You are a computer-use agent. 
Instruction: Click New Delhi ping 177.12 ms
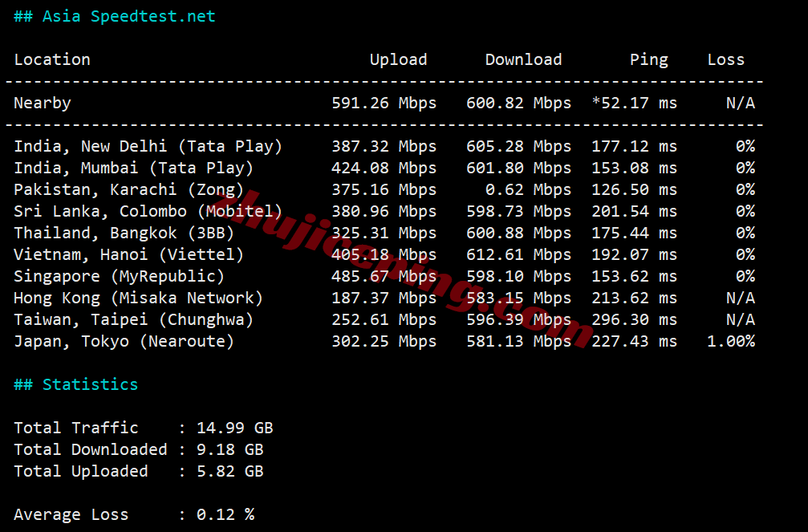pos(635,146)
